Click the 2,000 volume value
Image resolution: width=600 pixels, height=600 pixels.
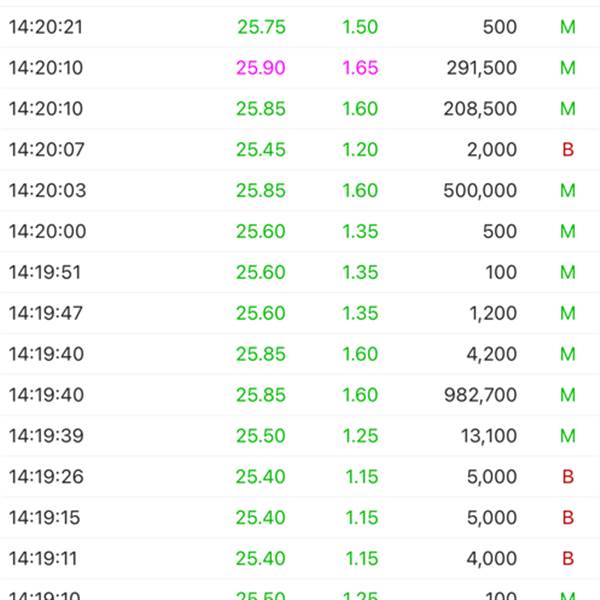(x=492, y=150)
